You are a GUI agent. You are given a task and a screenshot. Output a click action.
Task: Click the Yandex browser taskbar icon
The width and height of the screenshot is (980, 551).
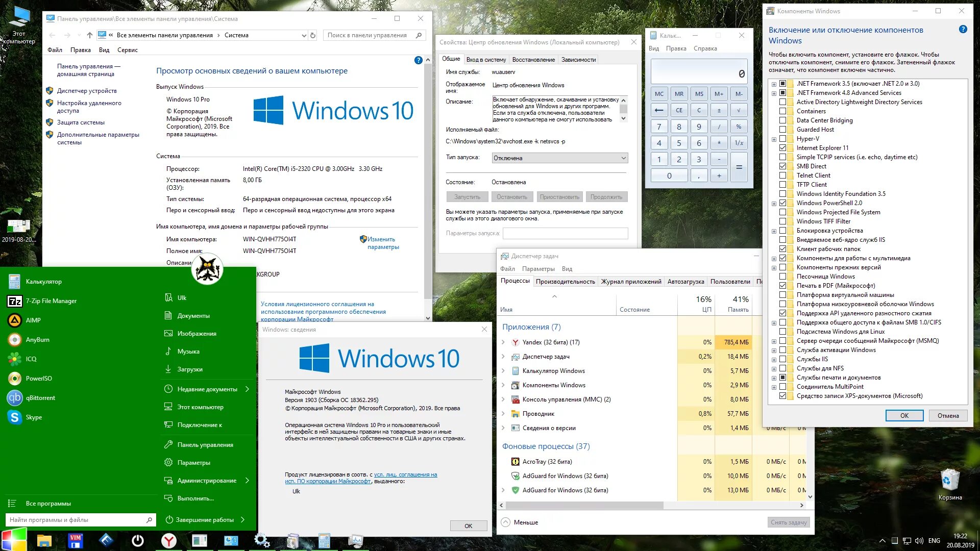pos(168,541)
